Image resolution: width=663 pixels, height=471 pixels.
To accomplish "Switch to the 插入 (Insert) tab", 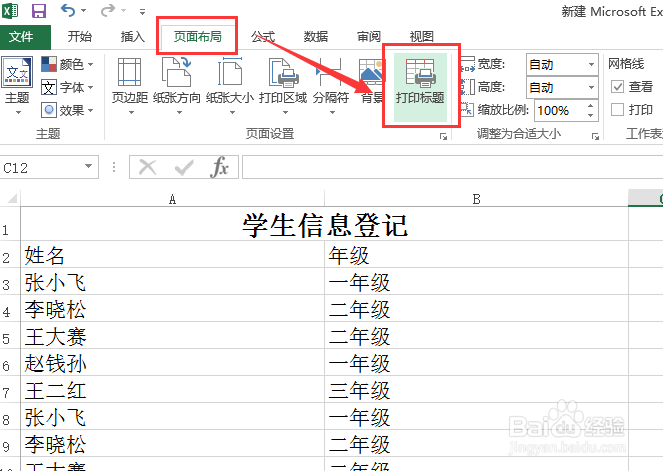I will click(x=132, y=37).
